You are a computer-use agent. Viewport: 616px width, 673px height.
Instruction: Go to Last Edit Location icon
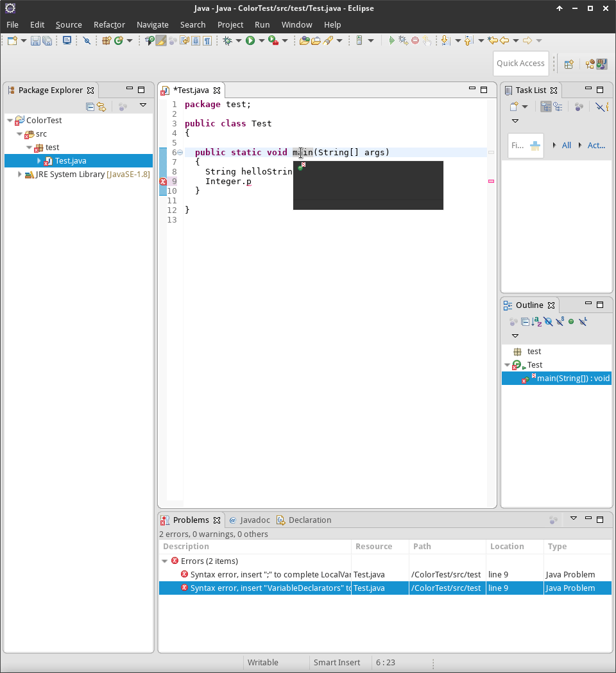click(493, 41)
